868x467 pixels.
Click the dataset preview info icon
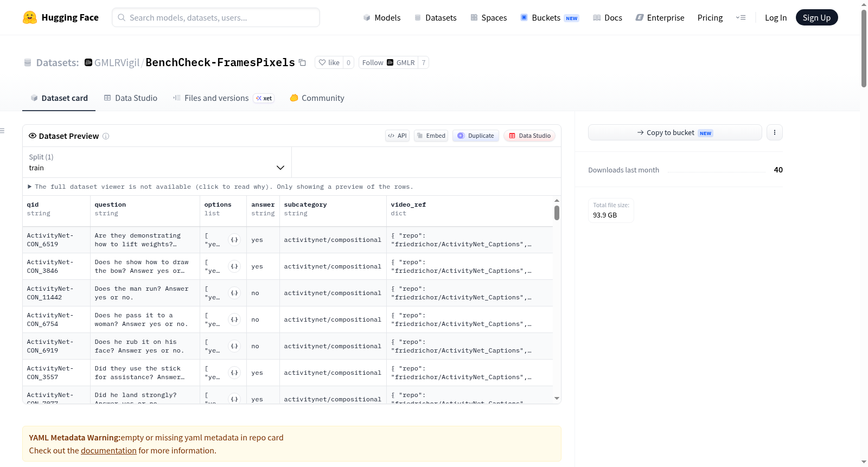pyautogui.click(x=106, y=136)
